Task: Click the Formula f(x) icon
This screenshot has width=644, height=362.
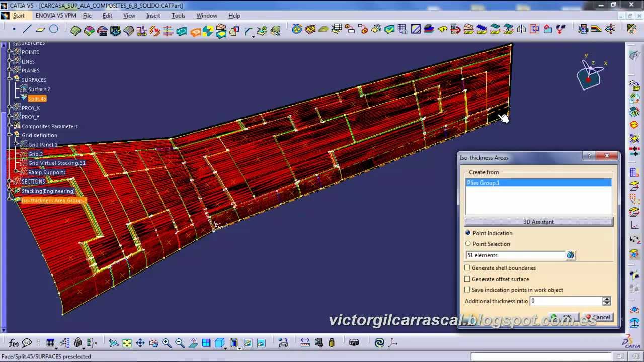Action: click(14, 343)
